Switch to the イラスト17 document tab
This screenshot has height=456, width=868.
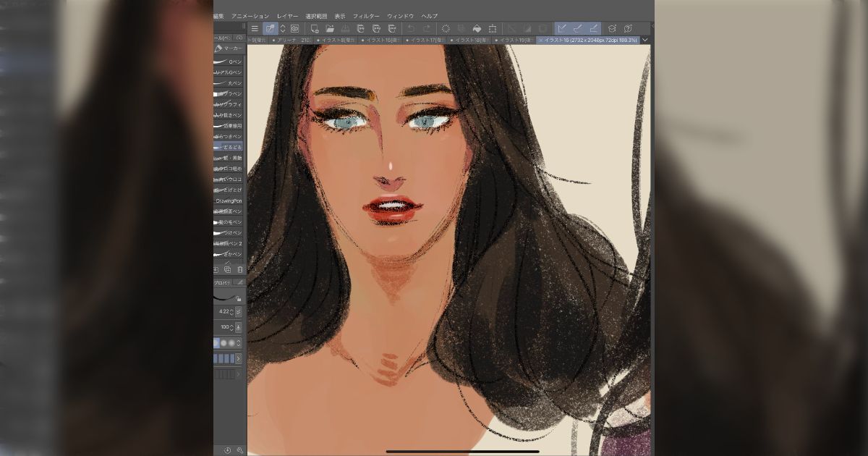pos(427,41)
